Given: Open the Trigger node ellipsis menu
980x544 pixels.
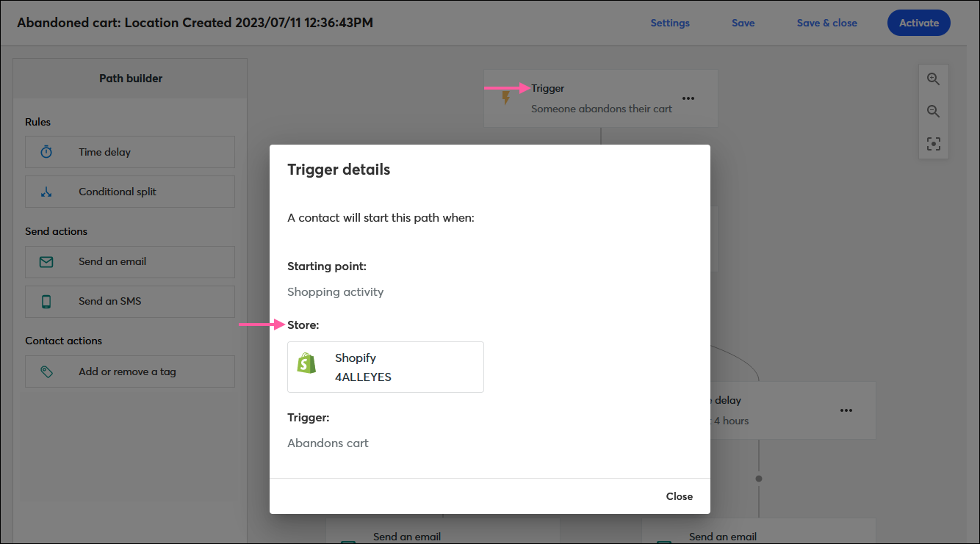Looking at the screenshot, I should click(x=688, y=98).
